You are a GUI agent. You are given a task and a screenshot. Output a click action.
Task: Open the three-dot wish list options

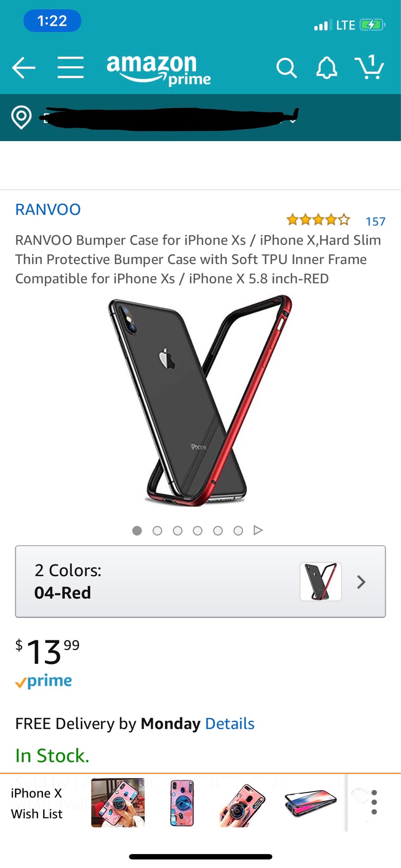click(374, 802)
